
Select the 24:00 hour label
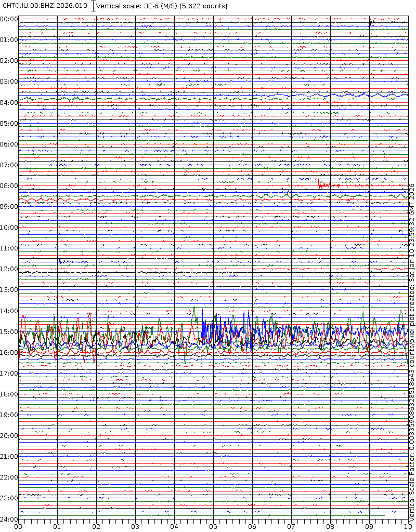click(x=9, y=519)
